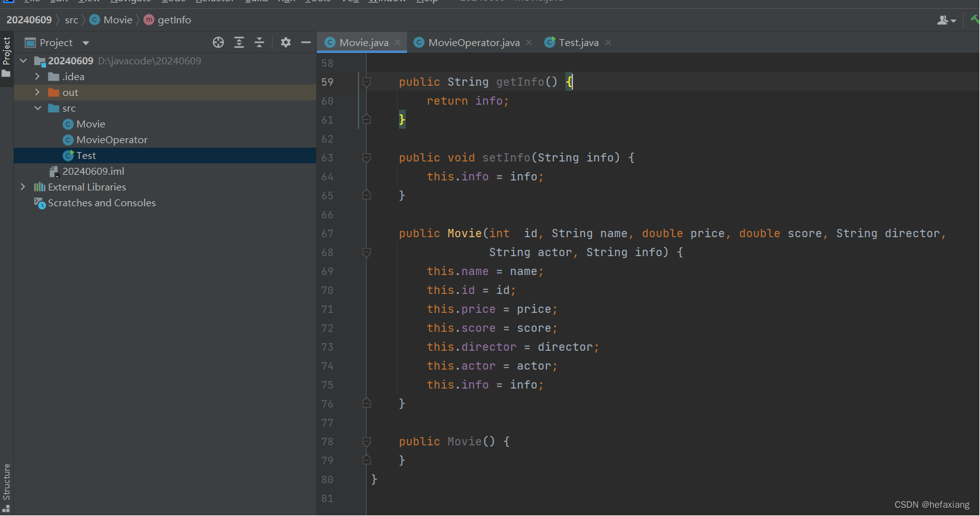
Task: Click 'this.score = score;' code line
Action: click(x=492, y=328)
